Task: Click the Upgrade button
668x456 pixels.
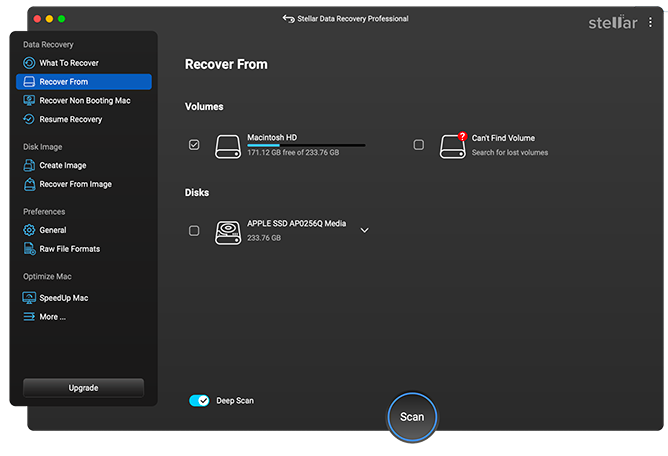Action: 83,388
